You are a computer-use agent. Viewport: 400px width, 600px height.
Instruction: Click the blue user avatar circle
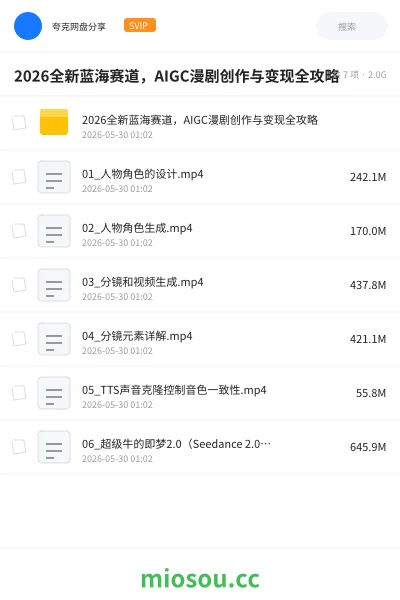point(28,26)
